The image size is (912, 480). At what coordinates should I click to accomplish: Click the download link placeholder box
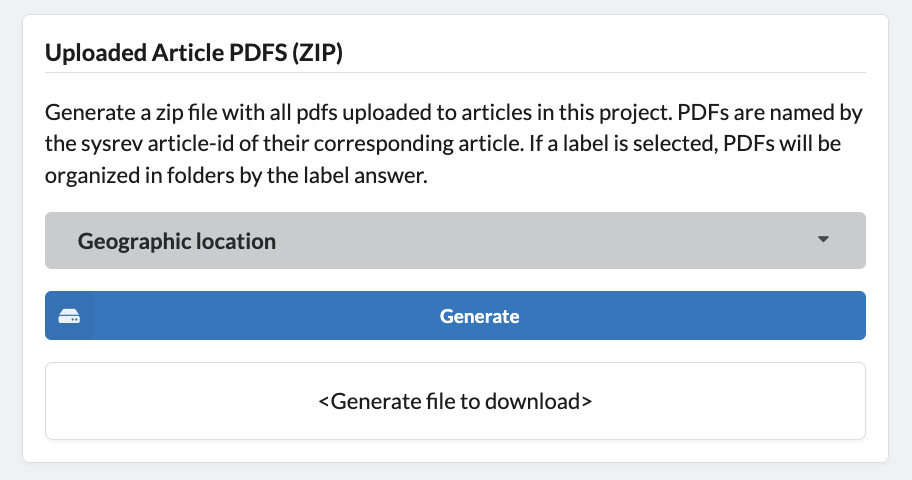tap(455, 401)
